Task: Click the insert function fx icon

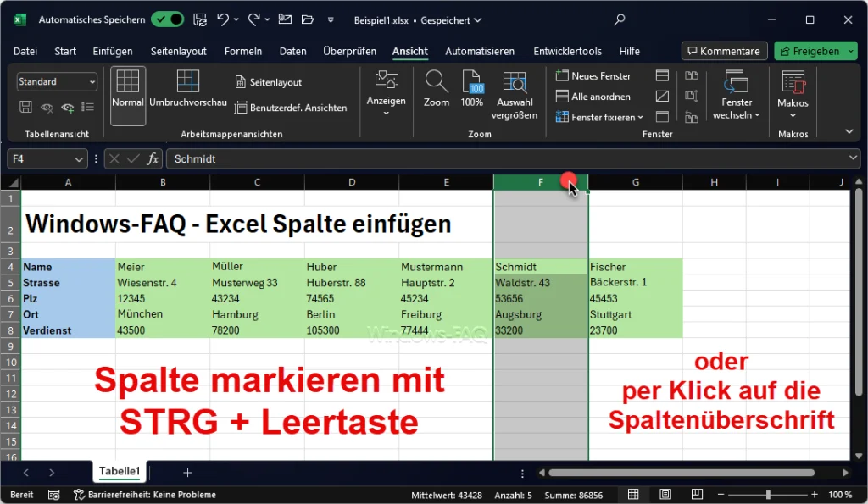Action: tap(153, 158)
